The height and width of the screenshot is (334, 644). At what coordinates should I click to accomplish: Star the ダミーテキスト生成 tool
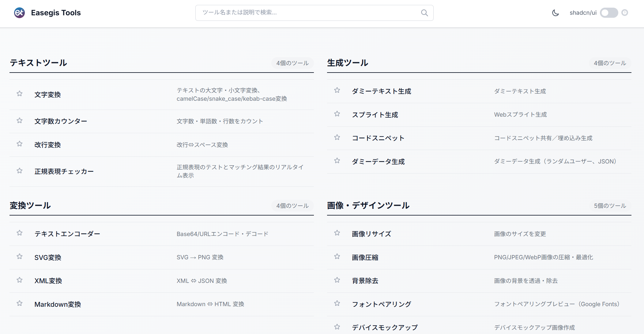click(x=337, y=90)
